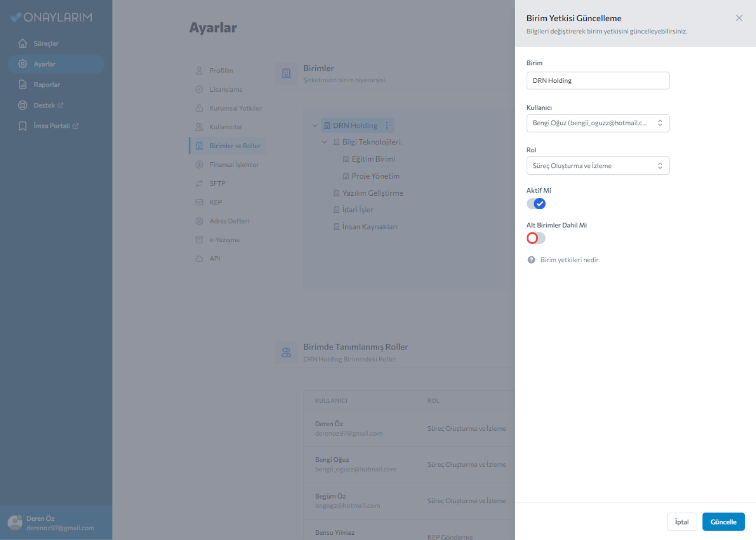This screenshot has width=756, height=540.
Task: Disable the Aktif Mi toggle
Action: point(536,204)
